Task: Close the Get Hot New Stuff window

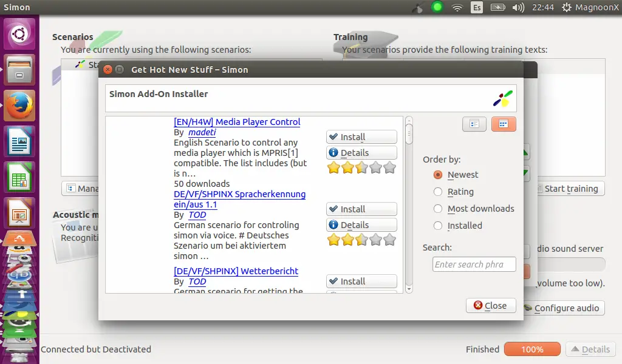Action: click(108, 70)
